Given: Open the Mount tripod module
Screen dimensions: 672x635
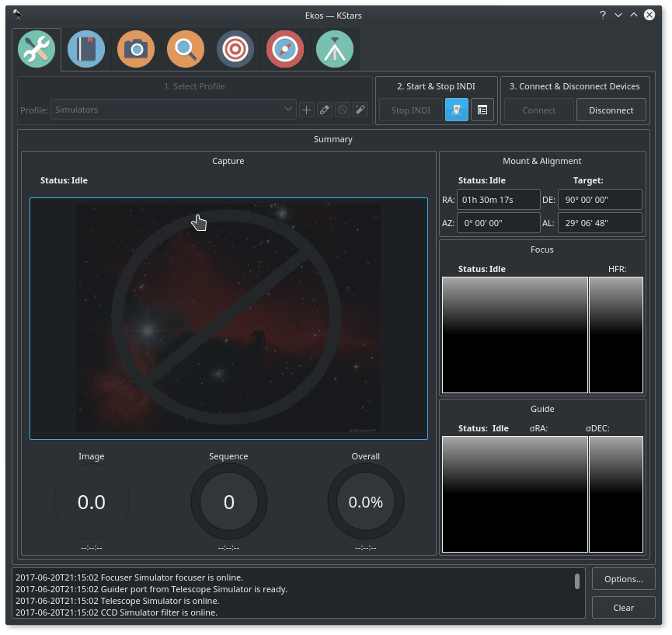Looking at the screenshot, I should 334,50.
